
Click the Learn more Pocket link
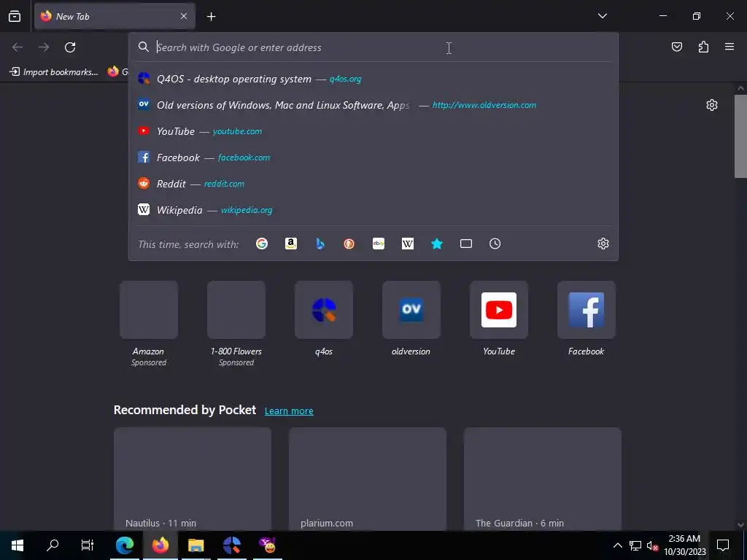point(289,411)
